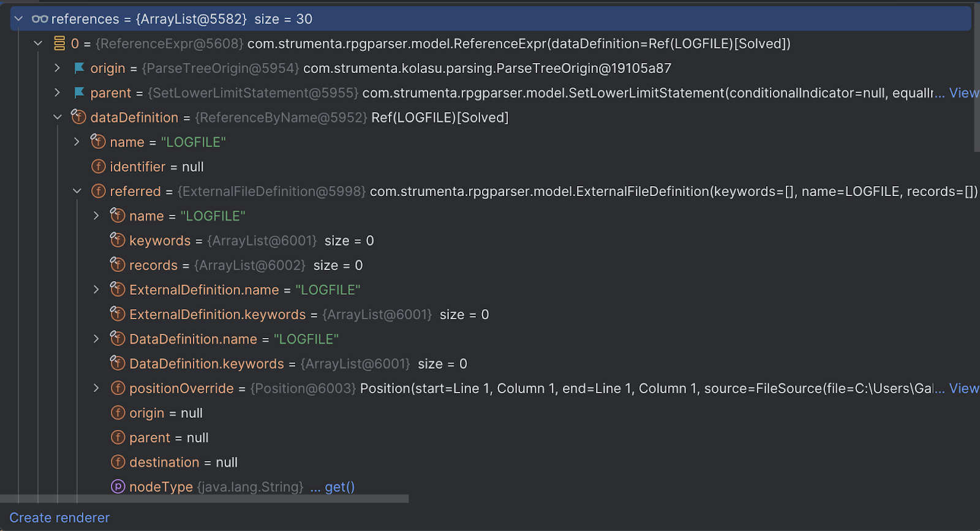Image resolution: width=980 pixels, height=531 pixels.
Task: Expand the positionOverride node
Action: (97, 388)
